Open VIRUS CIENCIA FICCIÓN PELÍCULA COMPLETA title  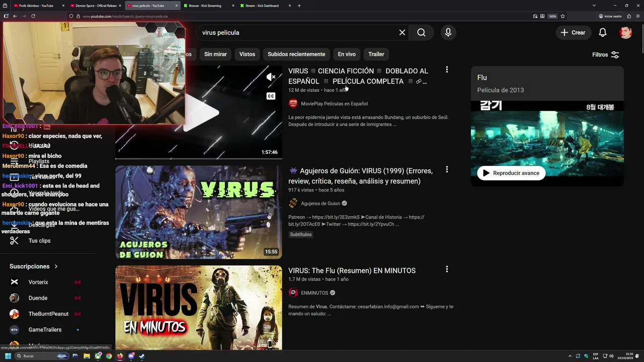(x=358, y=76)
